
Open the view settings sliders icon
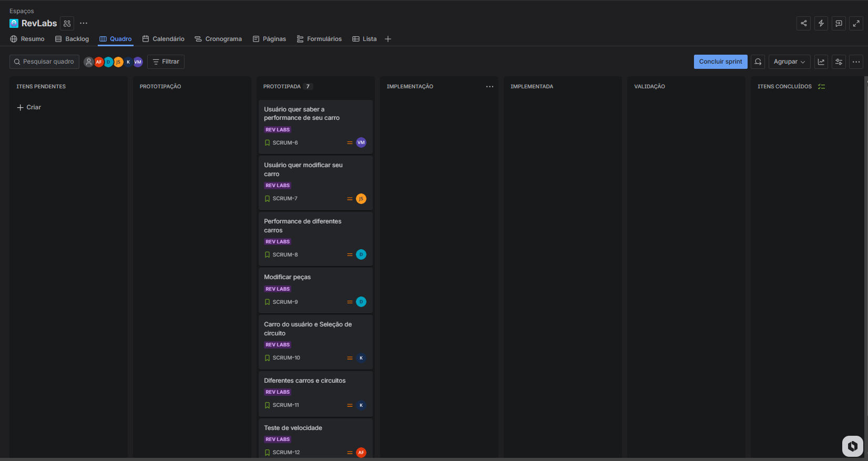(x=839, y=62)
